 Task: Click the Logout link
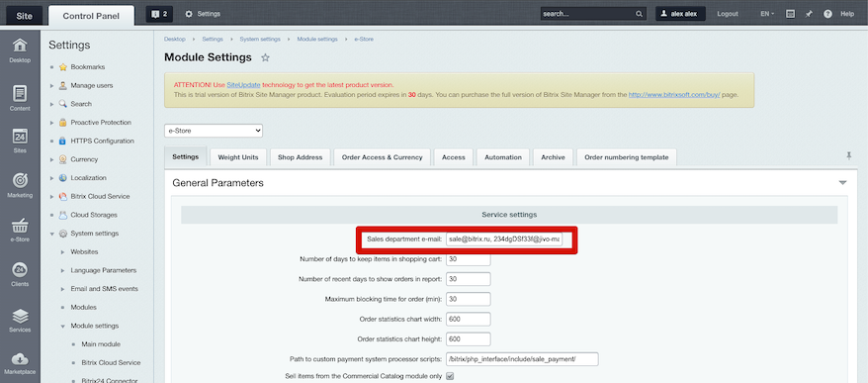(728, 14)
